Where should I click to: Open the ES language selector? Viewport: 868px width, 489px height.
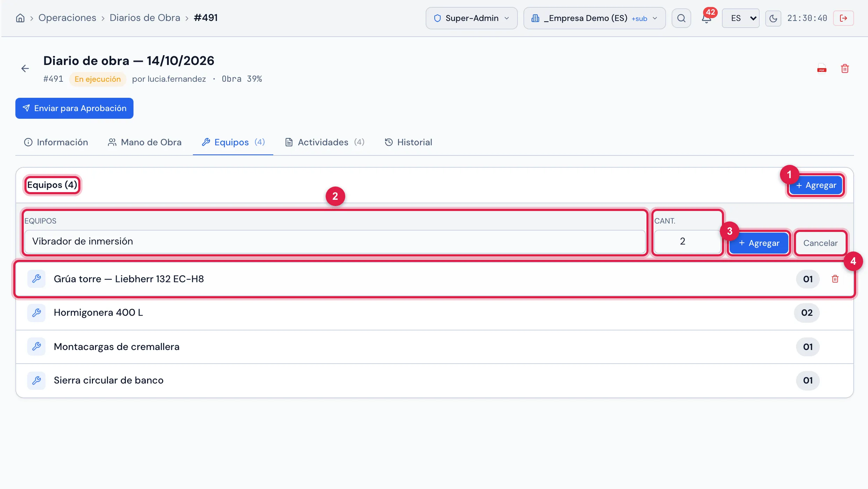coord(741,18)
